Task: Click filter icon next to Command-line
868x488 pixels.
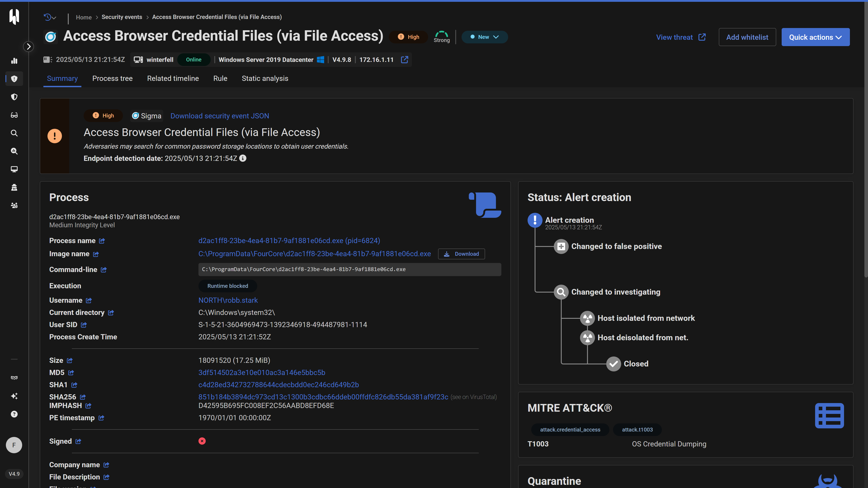Action: click(x=104, y=270)
